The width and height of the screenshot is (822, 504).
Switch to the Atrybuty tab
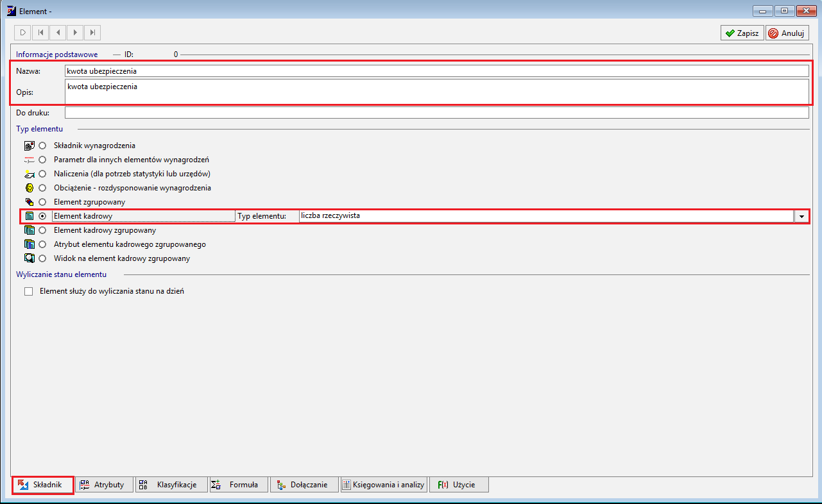105,485
